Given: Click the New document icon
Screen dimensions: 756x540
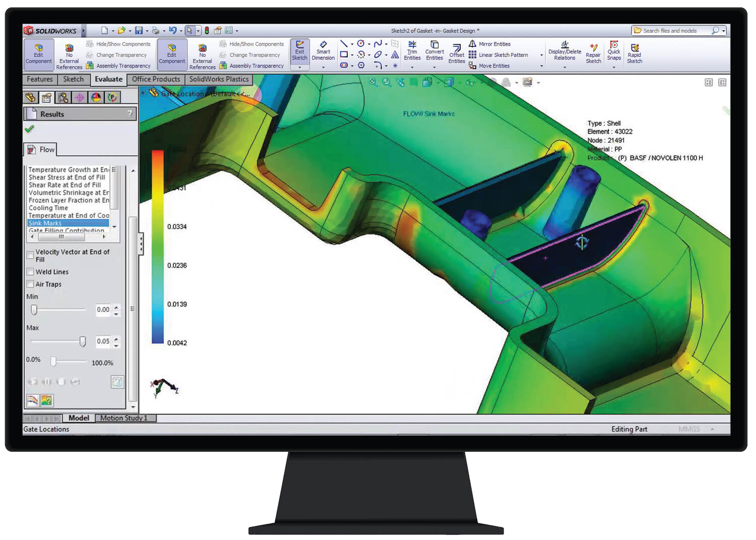Looking at the screenshot, I should (104, 31).
